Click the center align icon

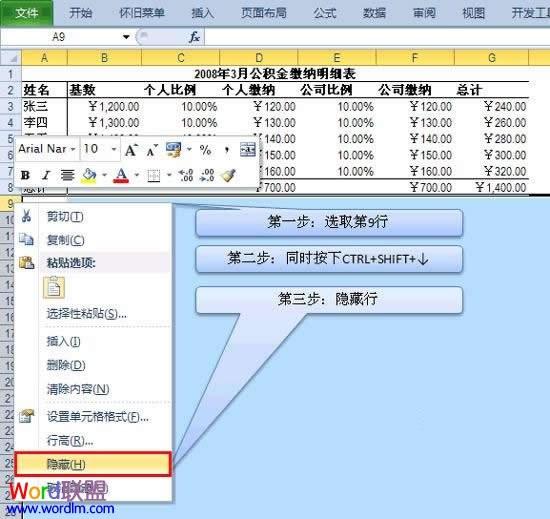coord(67,175)
